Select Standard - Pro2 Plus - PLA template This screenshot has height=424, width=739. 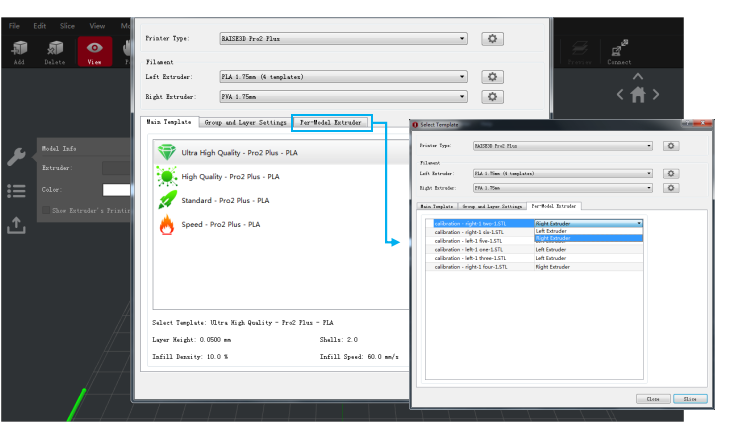pos(281,200)
